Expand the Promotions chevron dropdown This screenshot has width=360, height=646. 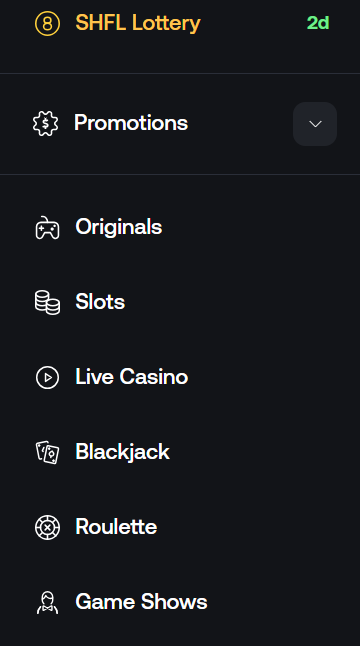click(315, 124)
